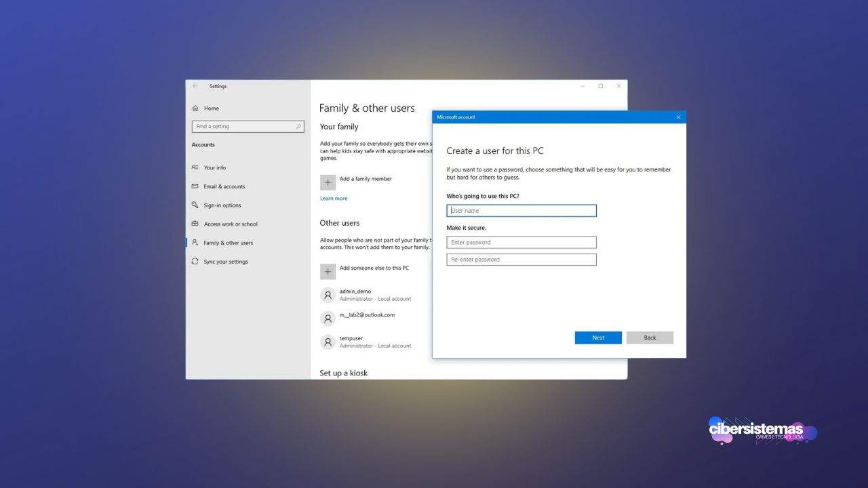Click the Next button in dialog
Viewport: 868px width, 488px height.
coord(598,338)
